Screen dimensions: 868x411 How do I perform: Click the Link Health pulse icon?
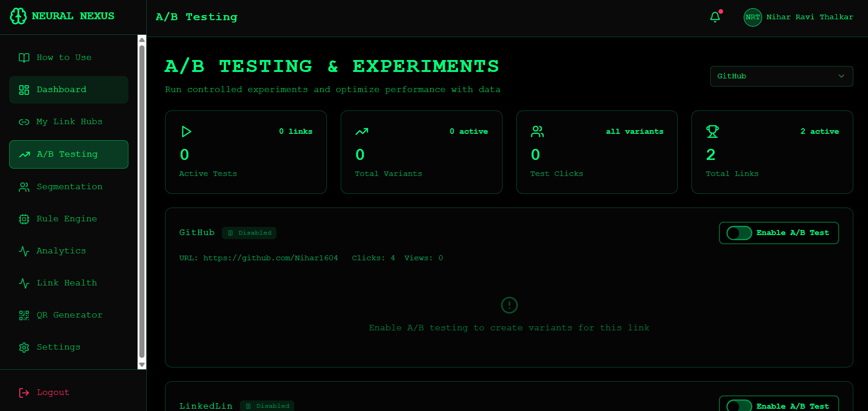pos(24,283)
